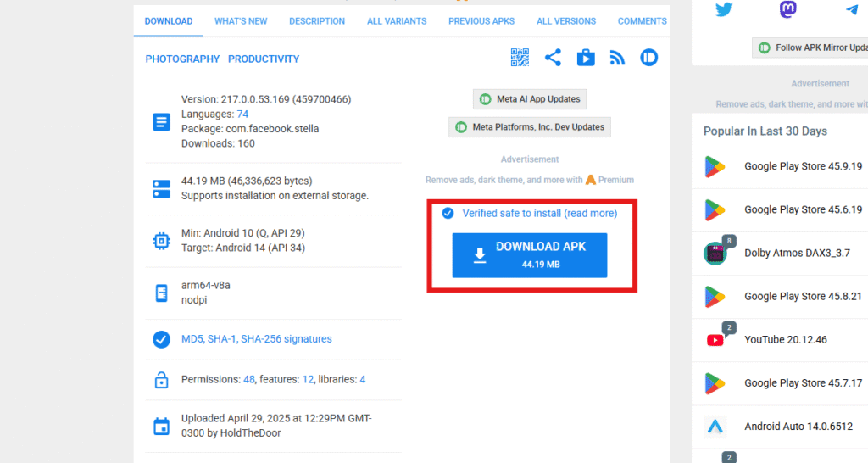The height and width of the screenshot is (463, 868).
Task: Click the 44.19 MB (46,336,623 bytes) text
Action: tap(247, 181)
